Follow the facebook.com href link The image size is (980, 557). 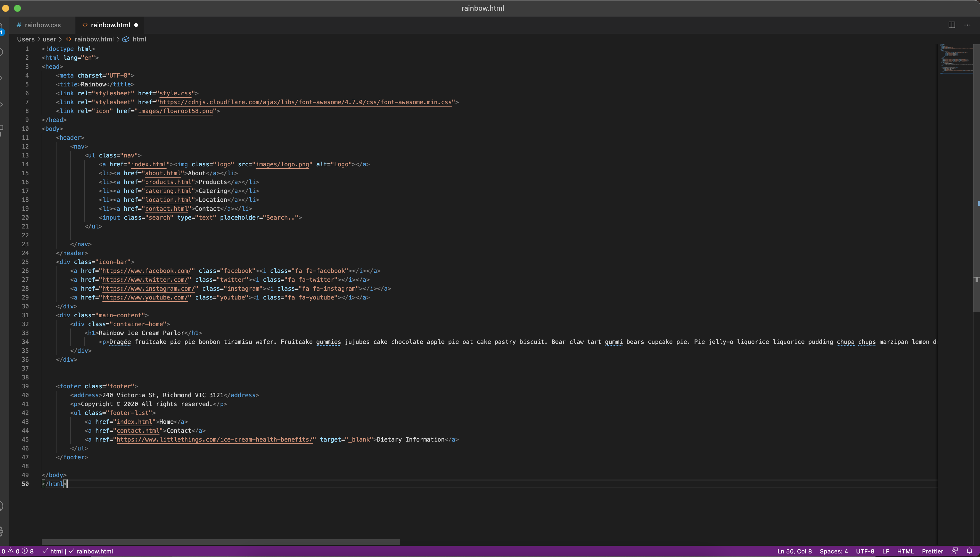(x=147, y=271)
